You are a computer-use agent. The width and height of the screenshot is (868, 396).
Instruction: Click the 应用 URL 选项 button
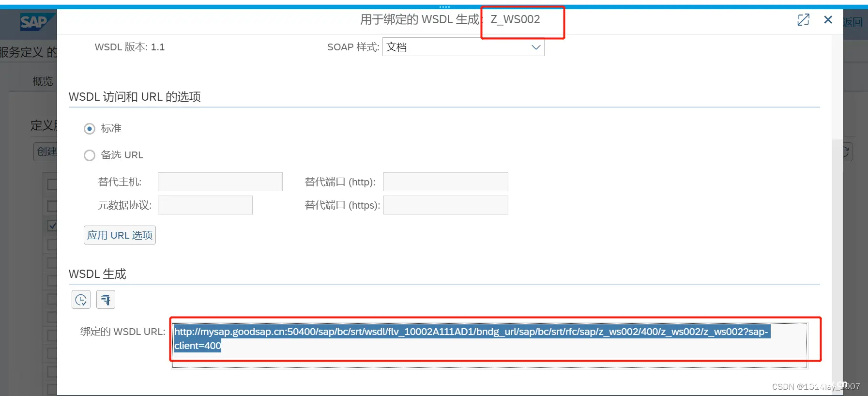[x=120, y=235]
